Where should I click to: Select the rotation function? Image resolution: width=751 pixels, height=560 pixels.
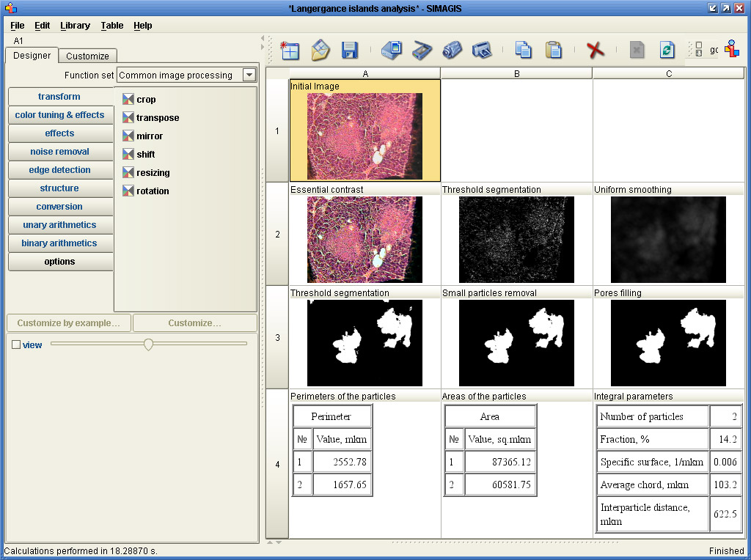click(x=152, y=191)
